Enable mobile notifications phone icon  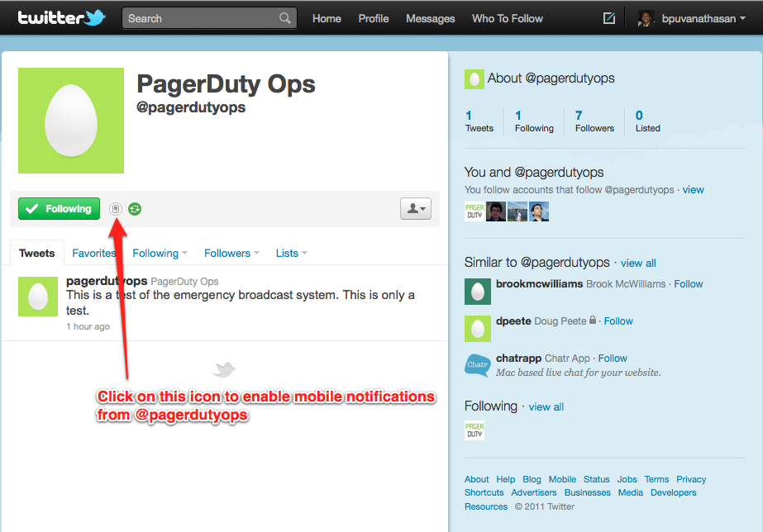[116, 209]
